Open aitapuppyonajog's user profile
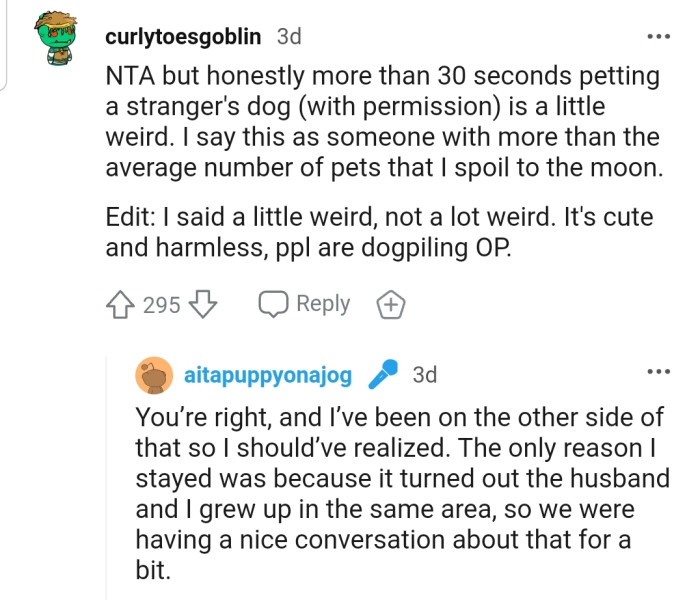700x600 pixels. tap(268, 376)
